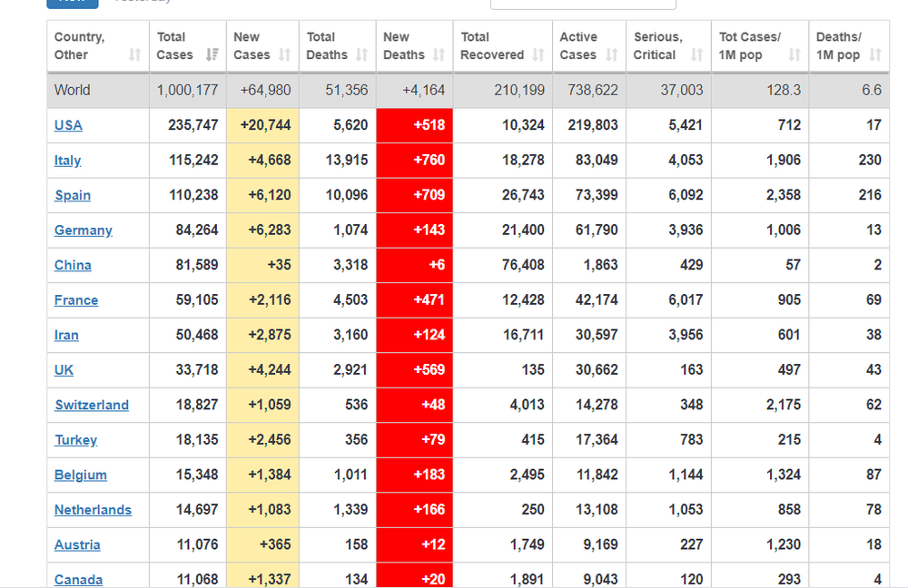
Task: Open the Italy country page
Action: point(68,161)
